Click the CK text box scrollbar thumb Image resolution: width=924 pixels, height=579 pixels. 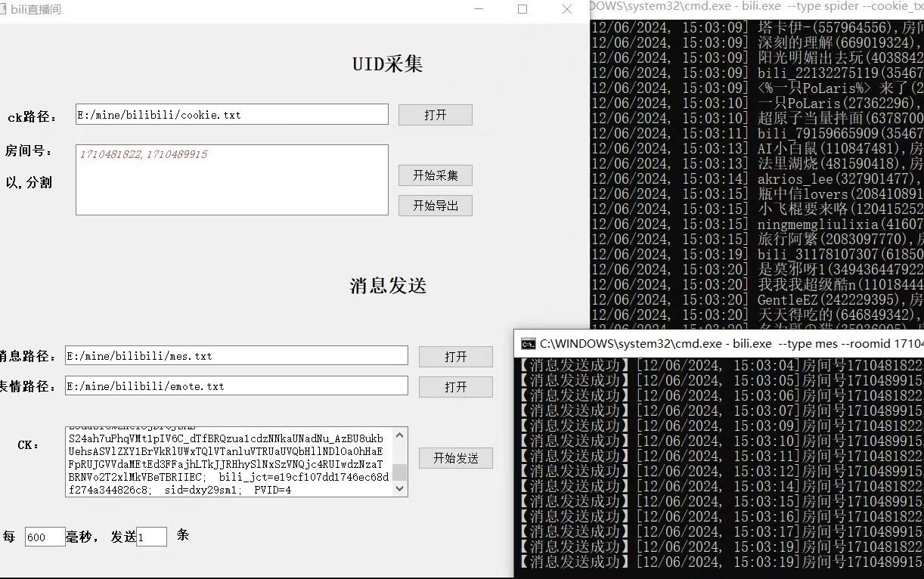point(400,472)
